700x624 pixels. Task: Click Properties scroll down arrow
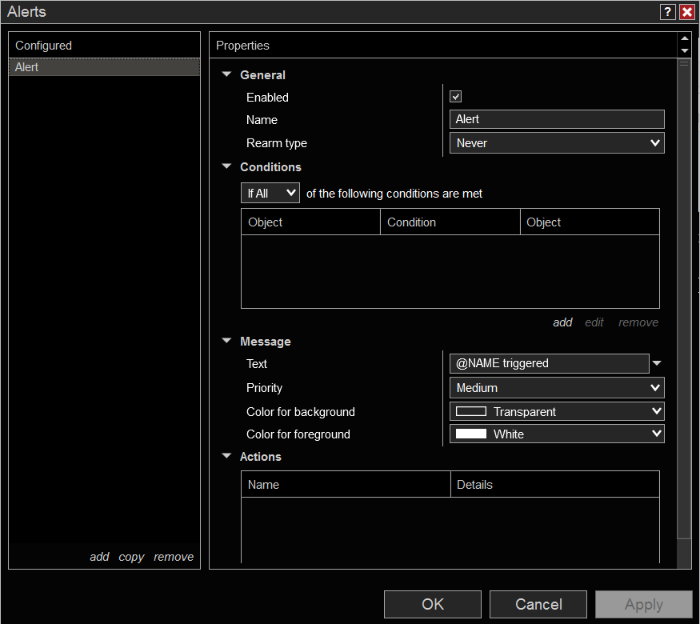point(684,51)
